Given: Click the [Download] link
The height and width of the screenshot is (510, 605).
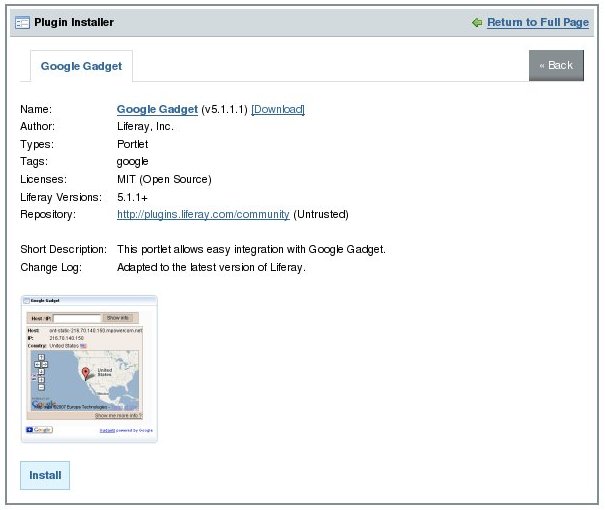Looking at the screenshot, I should [277, 109].
